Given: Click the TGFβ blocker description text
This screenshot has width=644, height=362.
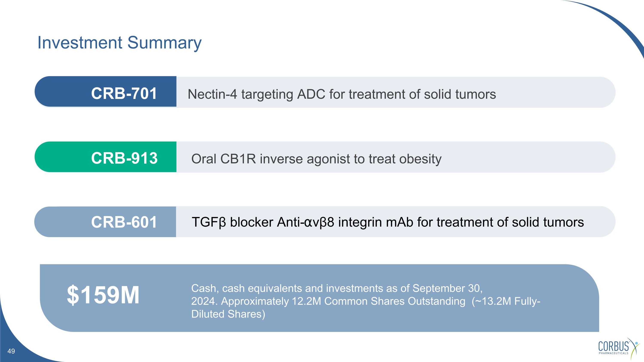Looking at the screenshot, I should (388, 222).
